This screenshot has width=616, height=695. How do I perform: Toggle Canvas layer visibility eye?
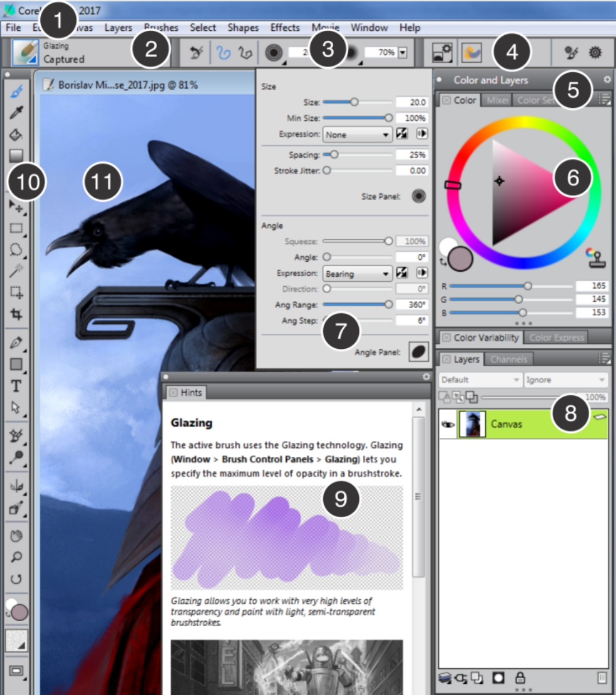pyautogui.click(x=448, y=424)
